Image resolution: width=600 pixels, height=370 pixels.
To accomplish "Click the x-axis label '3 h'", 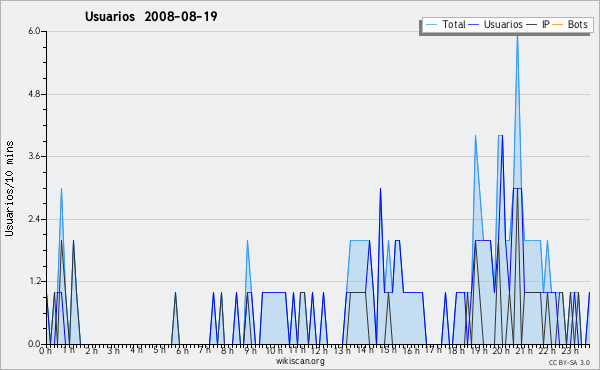I will [x=114, y=351].
